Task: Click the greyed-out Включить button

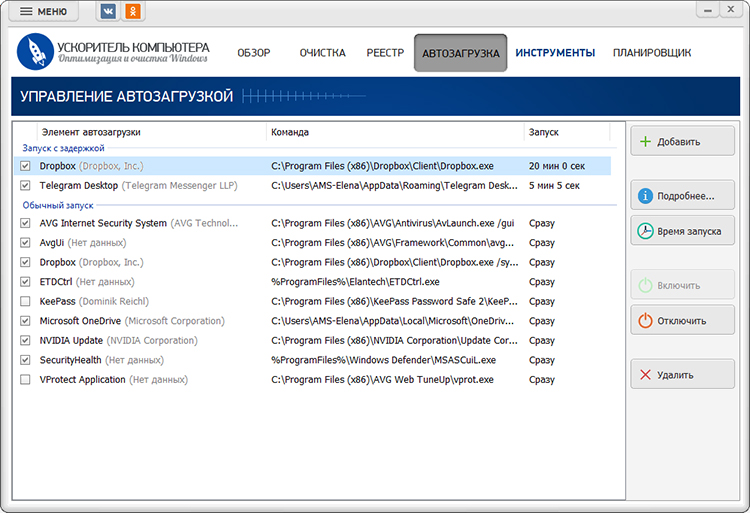Action: pyautogui.click(x=683, y=285)
